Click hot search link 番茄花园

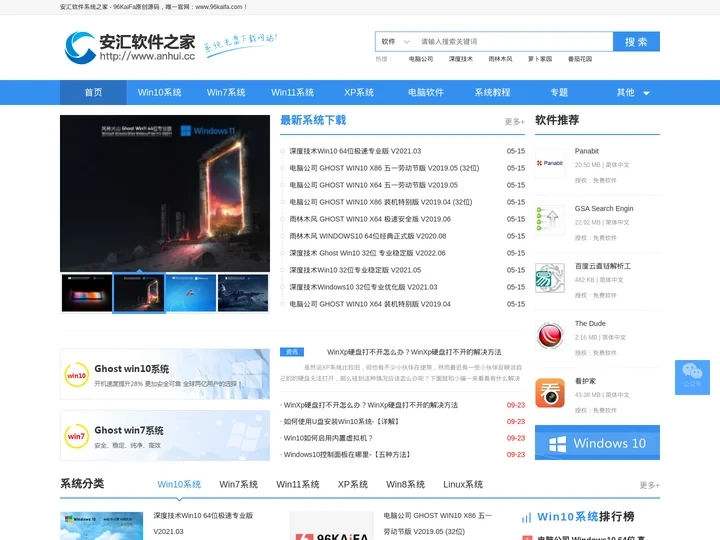tap(580, 59)
